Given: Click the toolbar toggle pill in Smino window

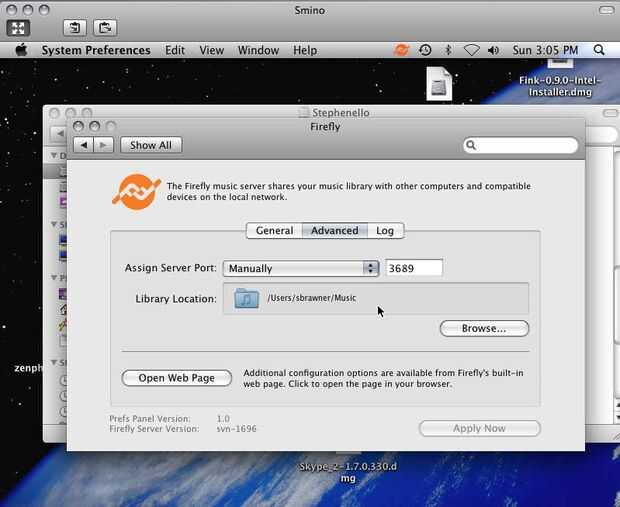Looking at the screenshot, I should 606,10.
